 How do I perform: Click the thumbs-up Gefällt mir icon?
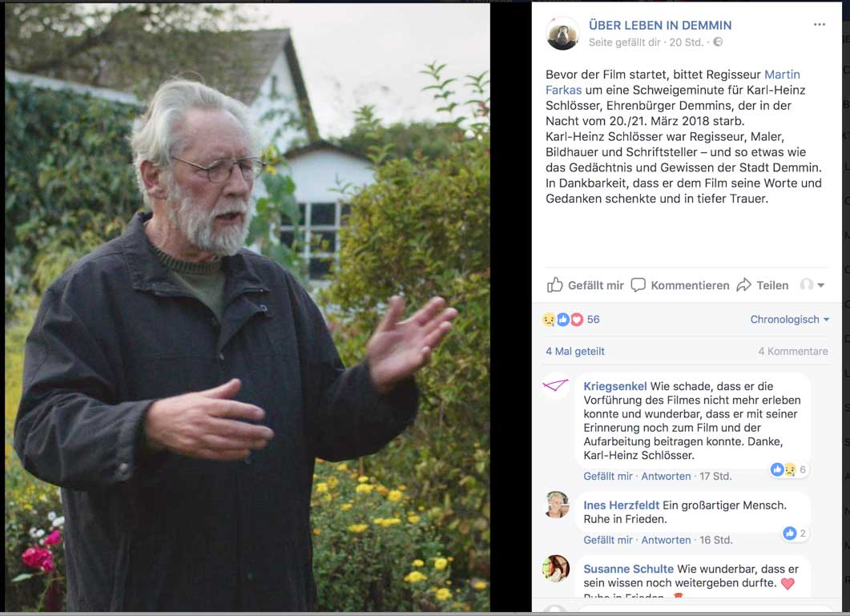(554, 284)
